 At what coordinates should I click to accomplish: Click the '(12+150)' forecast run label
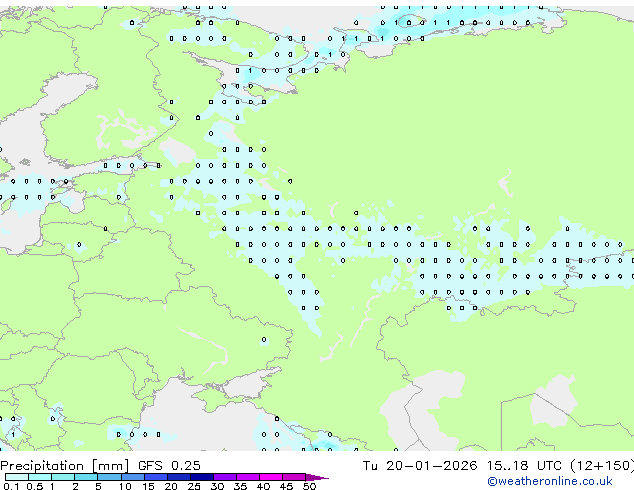(602, 465)
